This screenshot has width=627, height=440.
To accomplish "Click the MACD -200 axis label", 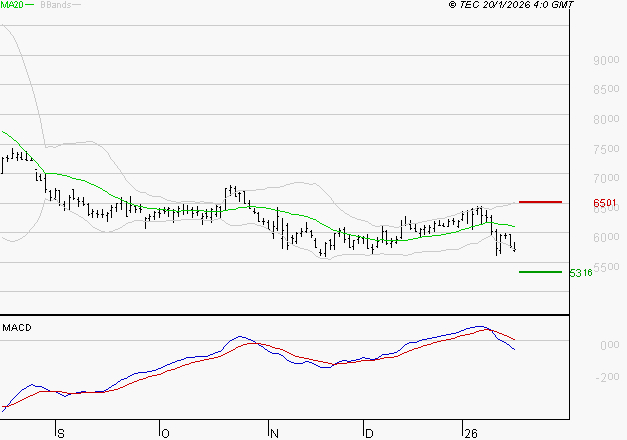I will (607, 377).
